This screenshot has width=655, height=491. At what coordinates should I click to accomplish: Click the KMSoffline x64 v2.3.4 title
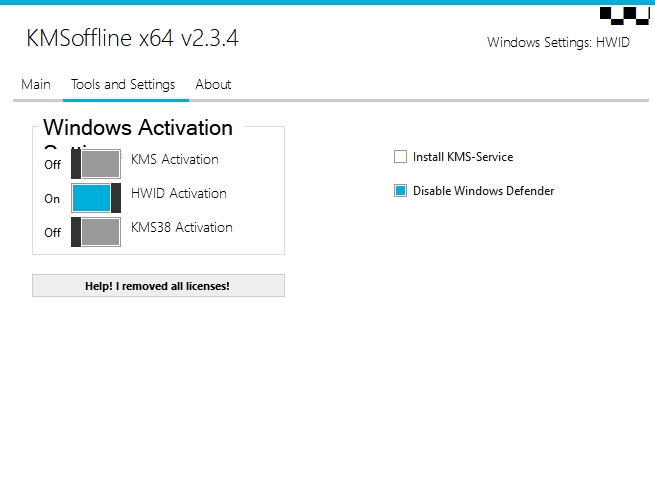tap(132, 39)
